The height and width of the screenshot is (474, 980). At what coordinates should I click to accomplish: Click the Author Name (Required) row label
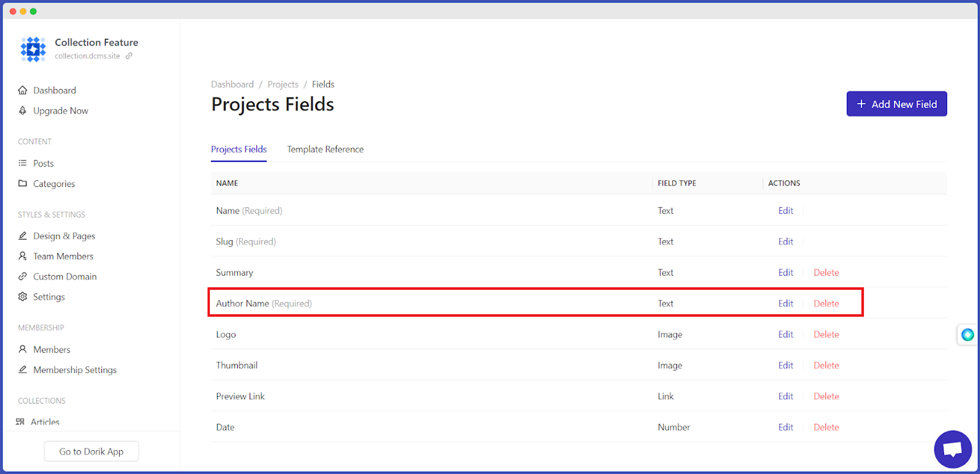(264, 304)
